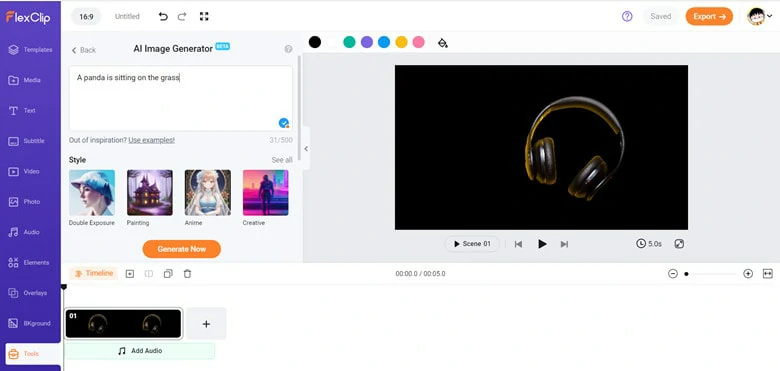The height and width of the screenshot is (371, 780).
Task: Open the 5.0s scene duration setting
Action: [x=649, y=244]
